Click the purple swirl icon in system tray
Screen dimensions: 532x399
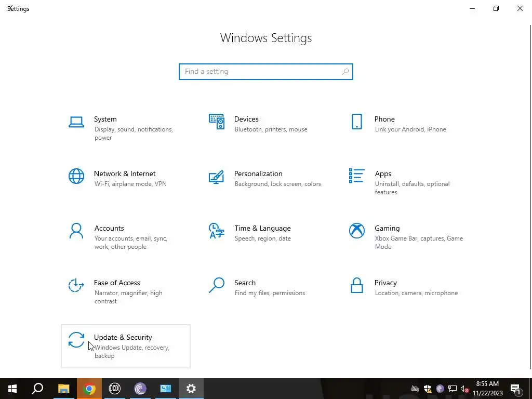pos(440,389)
